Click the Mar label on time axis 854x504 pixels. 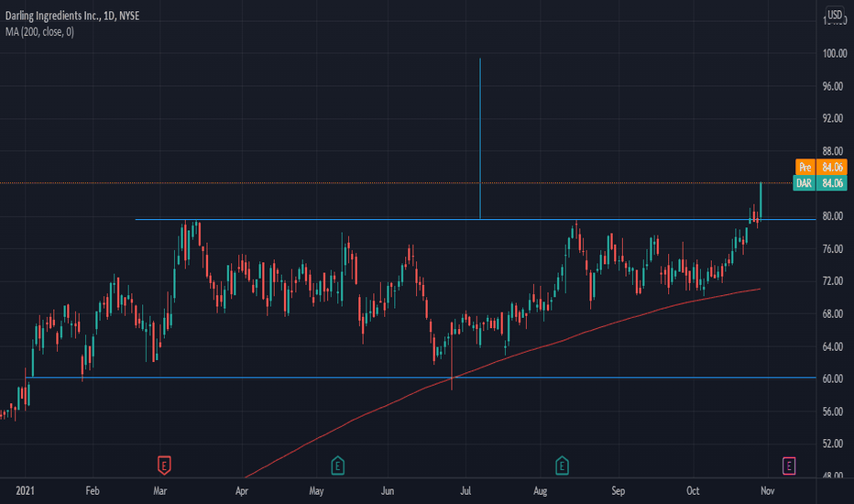(160, 491)
